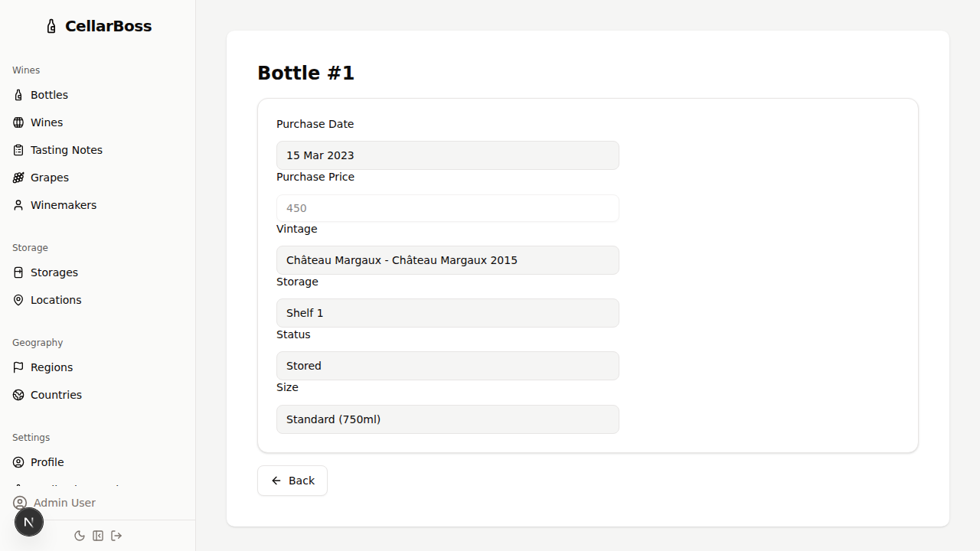Open the Status field showing Stored
980x551 pixels.
pos(447,366)
